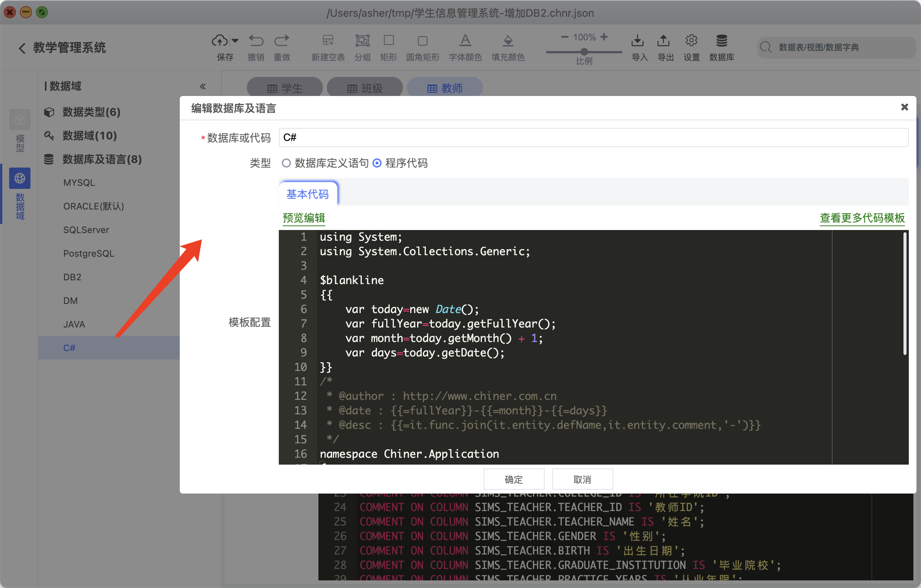The image size is (921, 588).
Task: Open the Save dropdown arrow
Action: point(235,40)
